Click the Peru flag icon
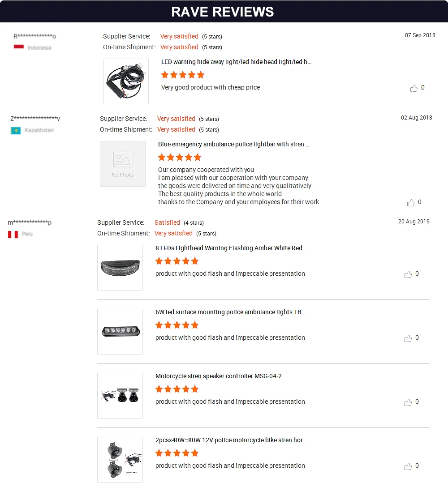This screenshot has width=448, height=487. [13, 234]
